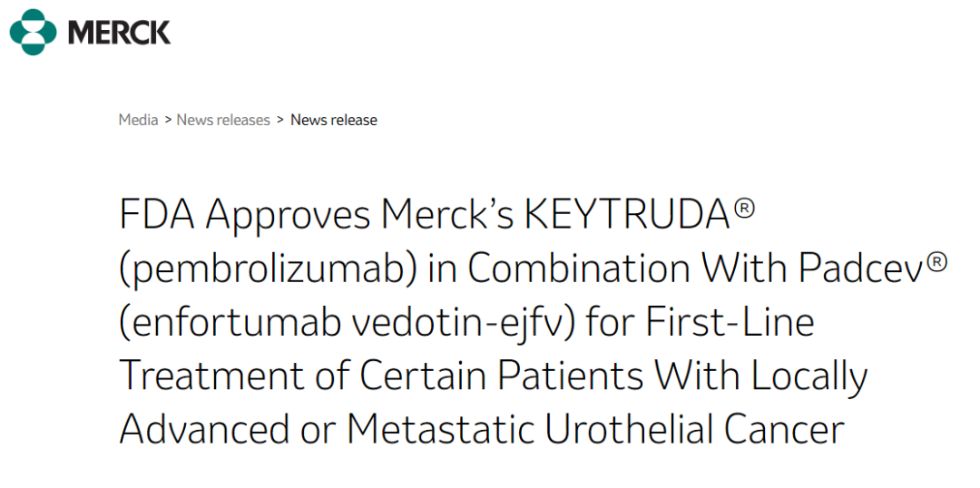Click the MERCK wordmark text
Screen dimensions: 980x488
tap(119, 33)
